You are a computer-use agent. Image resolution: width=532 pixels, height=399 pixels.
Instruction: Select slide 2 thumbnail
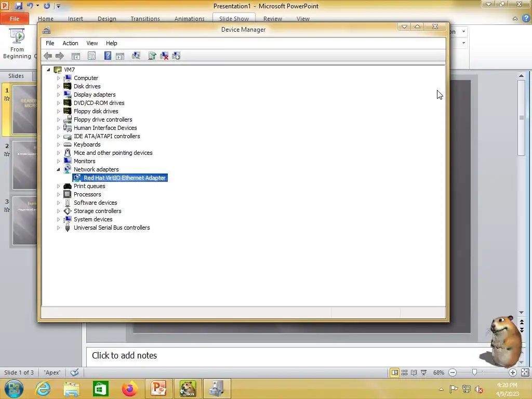[24, 165]
